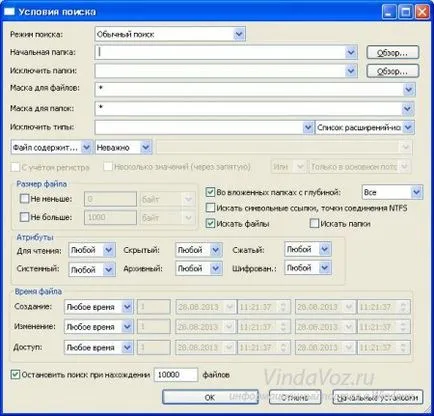This screenshot has width=434, height=416.
Task: Toggle 'Остановить поиск при нахождении' checkbox
Action: [15, 374]
